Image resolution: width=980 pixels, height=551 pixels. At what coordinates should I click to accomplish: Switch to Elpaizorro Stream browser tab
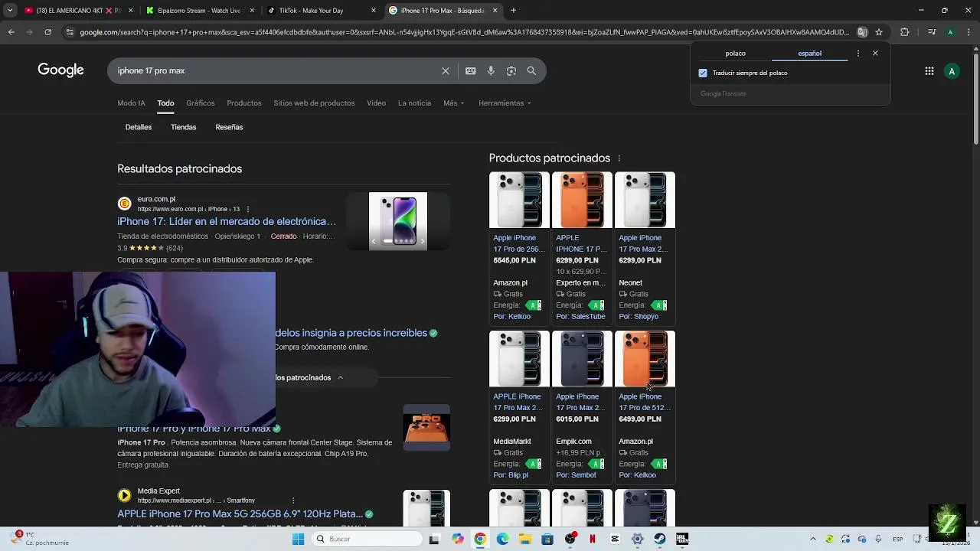click(198, 11)
